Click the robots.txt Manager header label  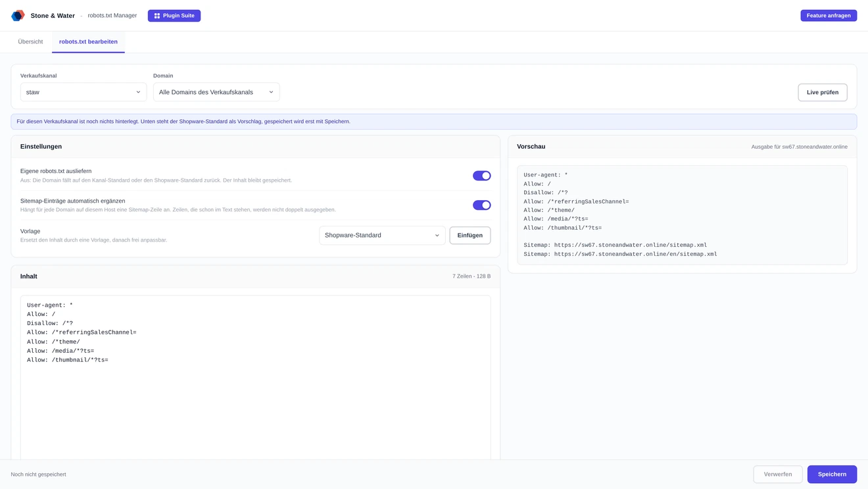click(x=112, y=16)
